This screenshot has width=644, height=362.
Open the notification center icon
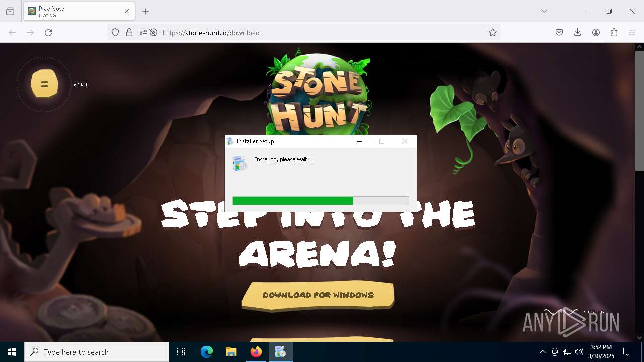[x=627, y=352]
